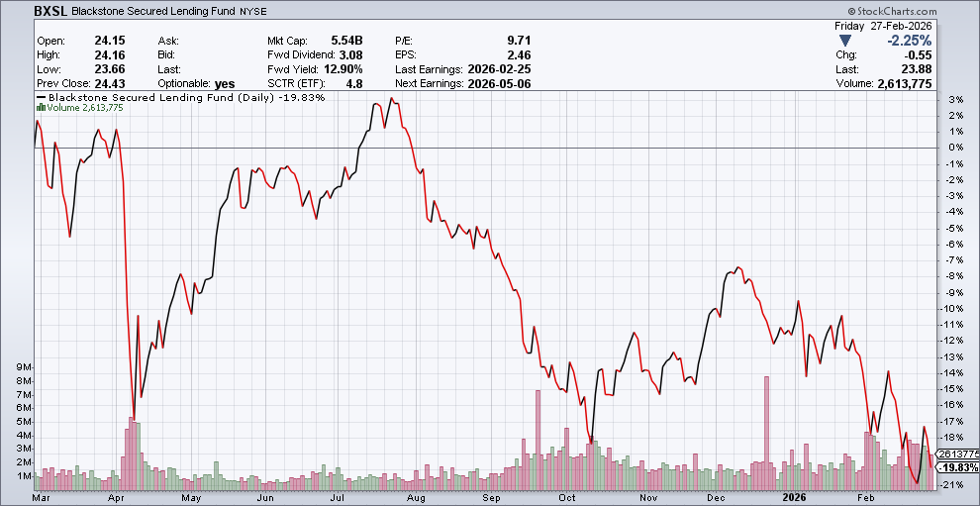This screenshot has height=506, width=980.
Task: Click the 0% label on the right axis
Action: (x=955, y=148)
